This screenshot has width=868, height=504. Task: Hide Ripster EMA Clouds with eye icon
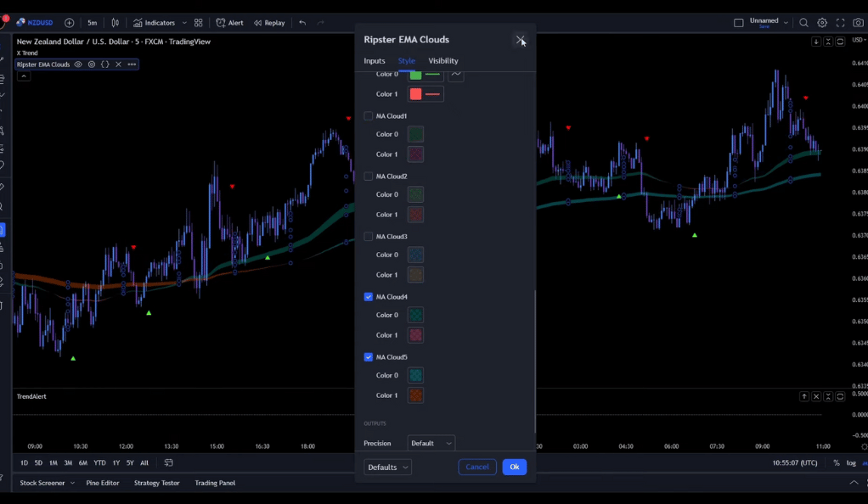tap(78, 64)
